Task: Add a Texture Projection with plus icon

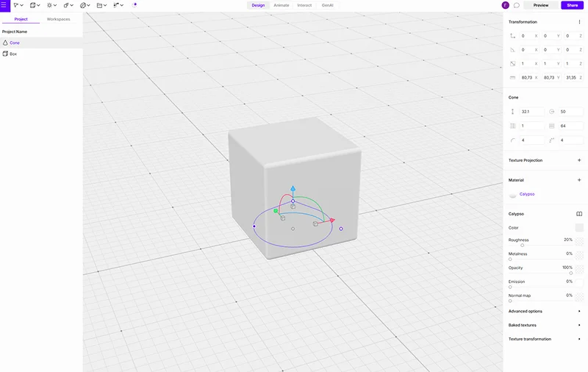Action: pyautogui.click(x=579, y=160)
